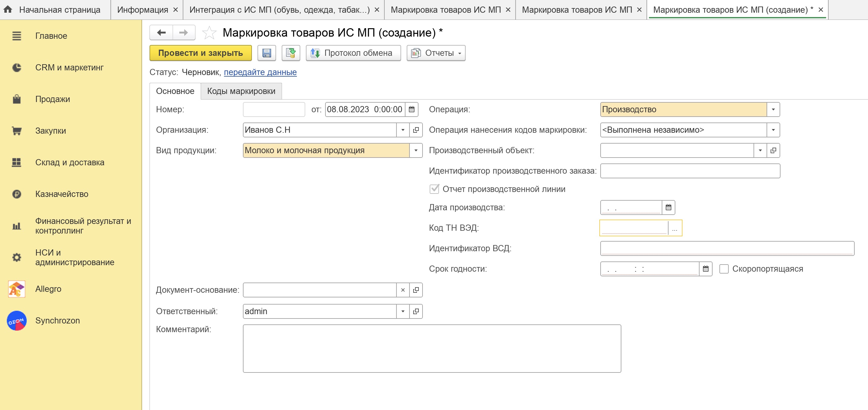This screenshot has width=868, height=410.
Task: Clear Документ-основание with the X icon
Action: (x=403, y=290)
